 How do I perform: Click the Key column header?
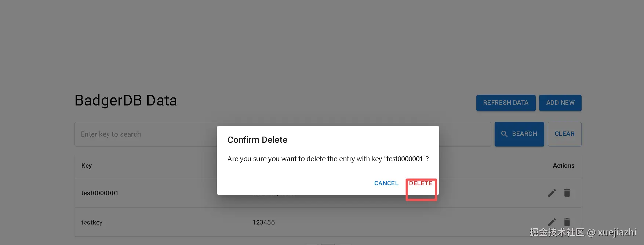[x=87, y=166]
